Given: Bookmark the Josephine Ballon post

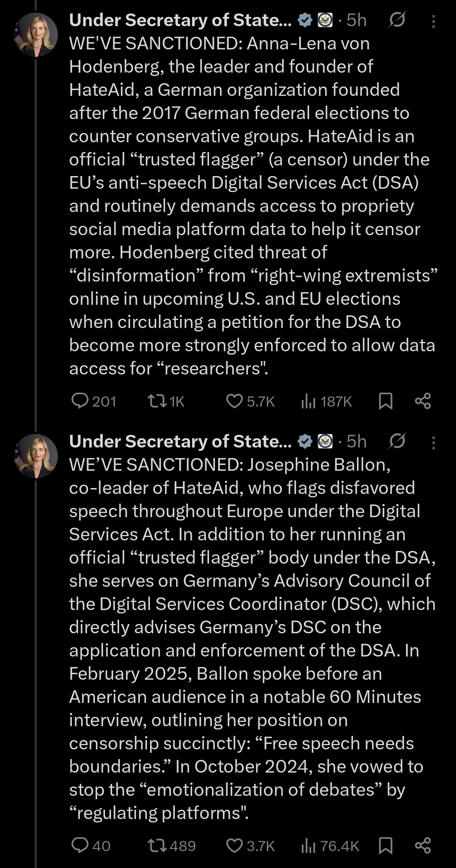Looking at the screenshot, I should [385, 846].
